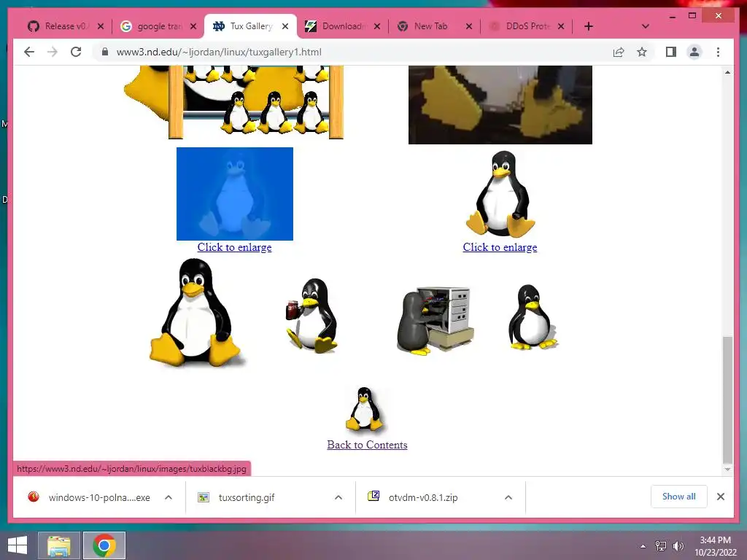Open the tab search chevron

[645, 26]
